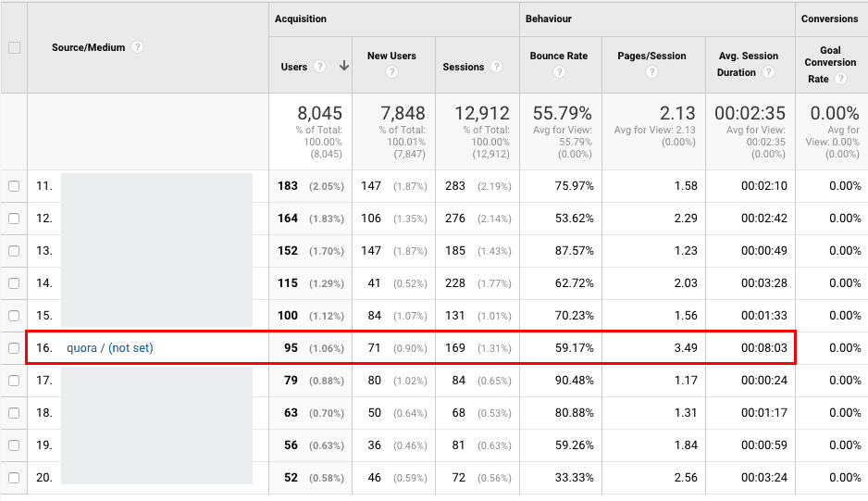Check the box for row 18
Viewport: 868px width, 501px height.
(14, 413)
